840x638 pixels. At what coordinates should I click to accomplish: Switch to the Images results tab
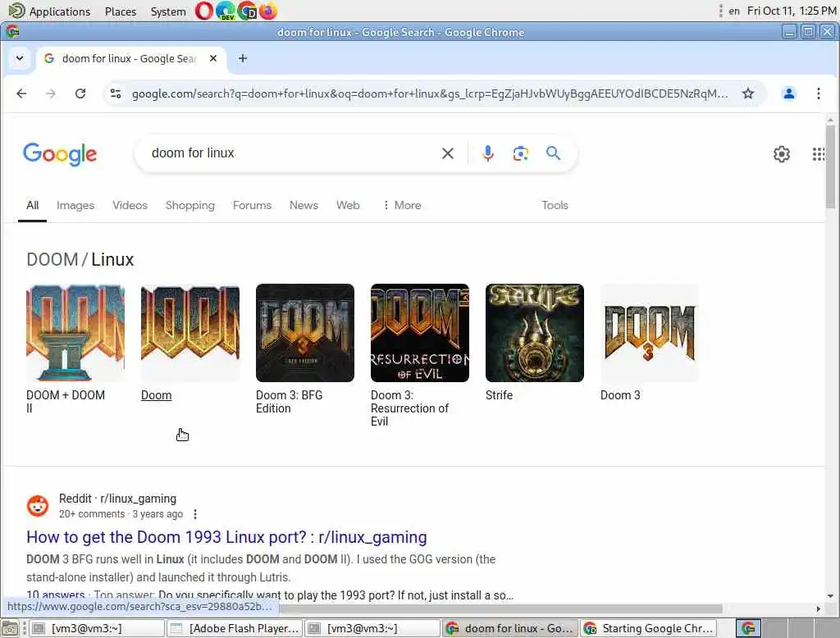coord(75,205)
